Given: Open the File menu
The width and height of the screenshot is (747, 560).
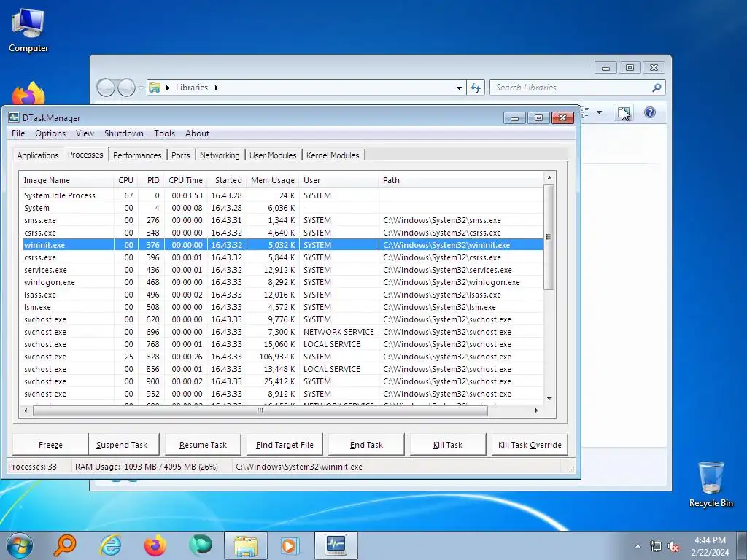Looking at the screenshot, I should (18, 133).
